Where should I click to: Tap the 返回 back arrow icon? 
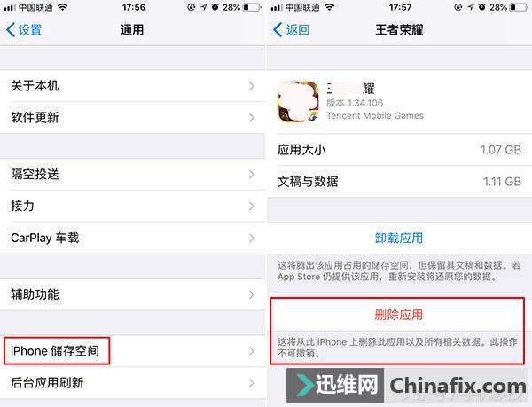point(278,30)
